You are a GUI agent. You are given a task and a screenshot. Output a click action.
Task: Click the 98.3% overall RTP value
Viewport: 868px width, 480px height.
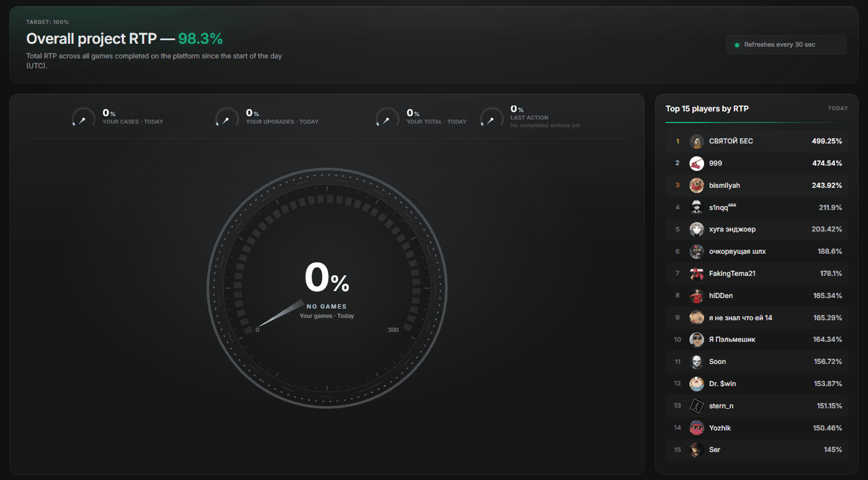200,38
